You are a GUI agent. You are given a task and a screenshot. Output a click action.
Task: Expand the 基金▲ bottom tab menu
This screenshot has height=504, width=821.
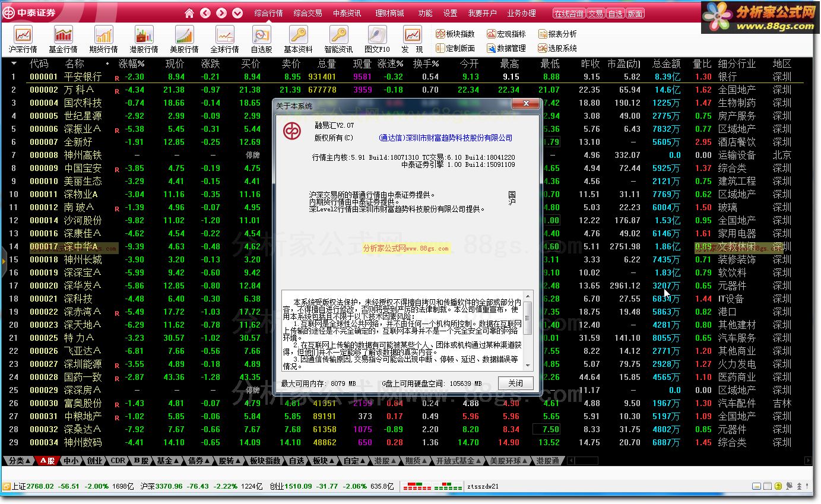tap(167, 461)
